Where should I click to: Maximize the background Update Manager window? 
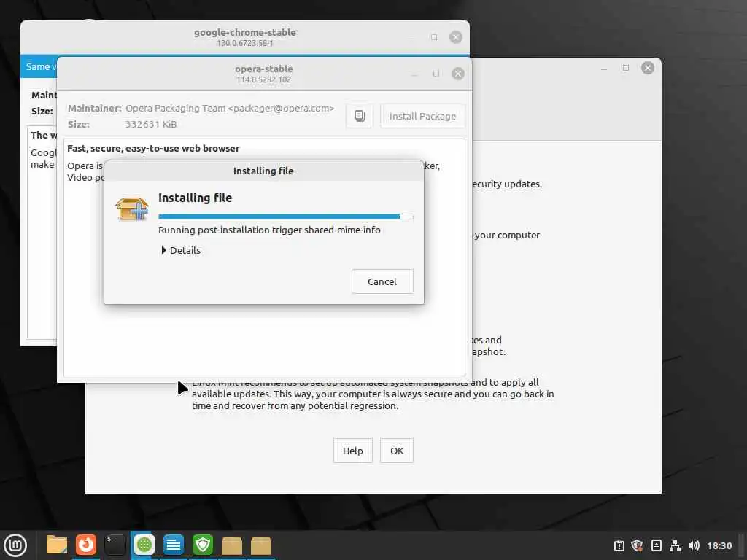[x=625, y=68]
